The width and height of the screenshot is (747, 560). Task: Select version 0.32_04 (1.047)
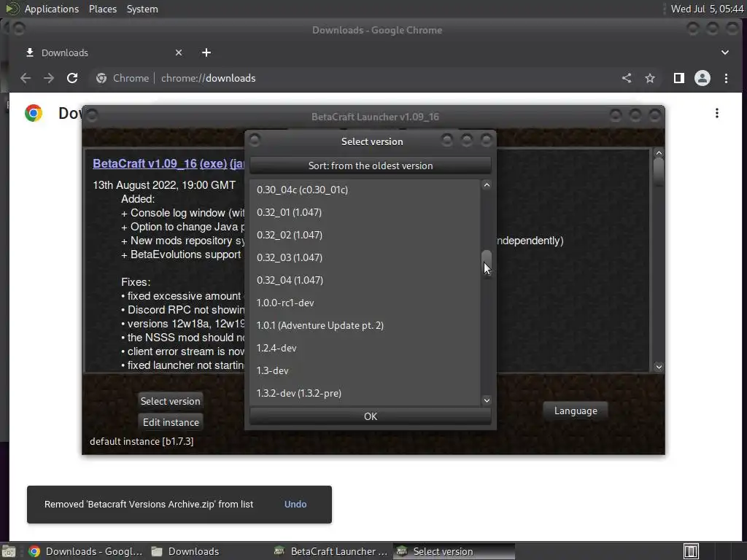tap(365, 280)
